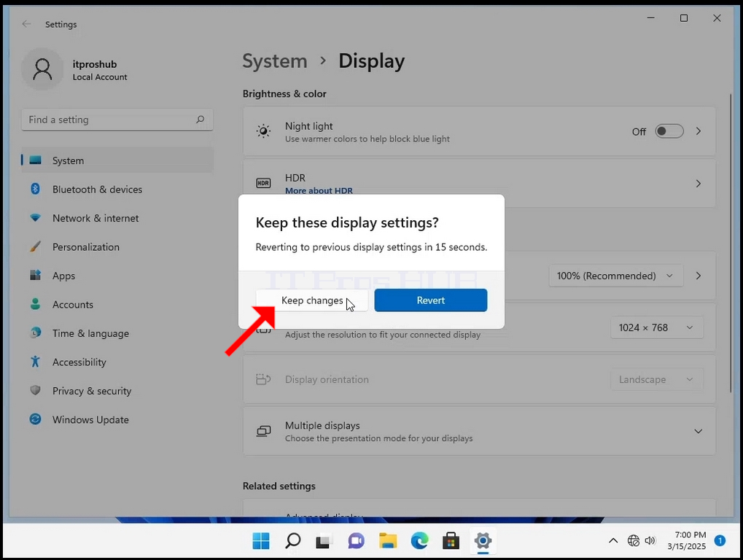The image size is (743, 560).
Task: Click the Accounts person icon in the sidebar
Action: (35, 304)
